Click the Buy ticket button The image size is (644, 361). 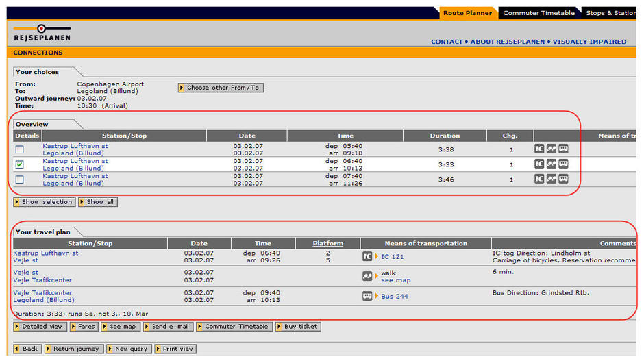(x=298, y=327)
